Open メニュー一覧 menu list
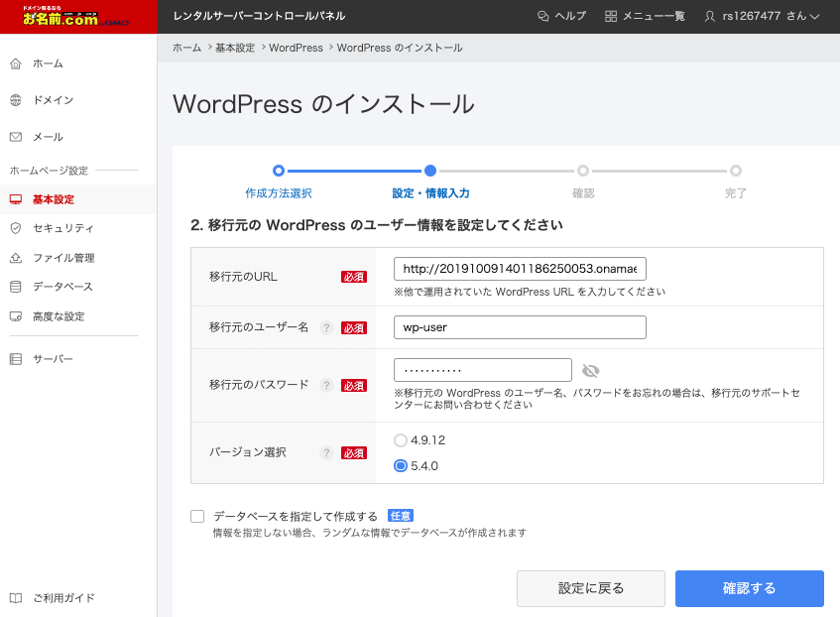The image size is (840, 617). pos(645,16)
